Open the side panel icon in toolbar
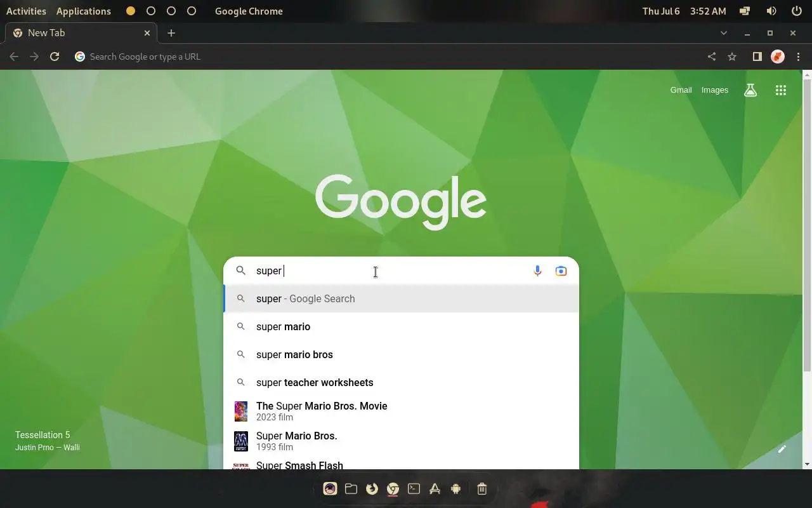The width and height of the screenshot is (812, 508). coord(757,57)
